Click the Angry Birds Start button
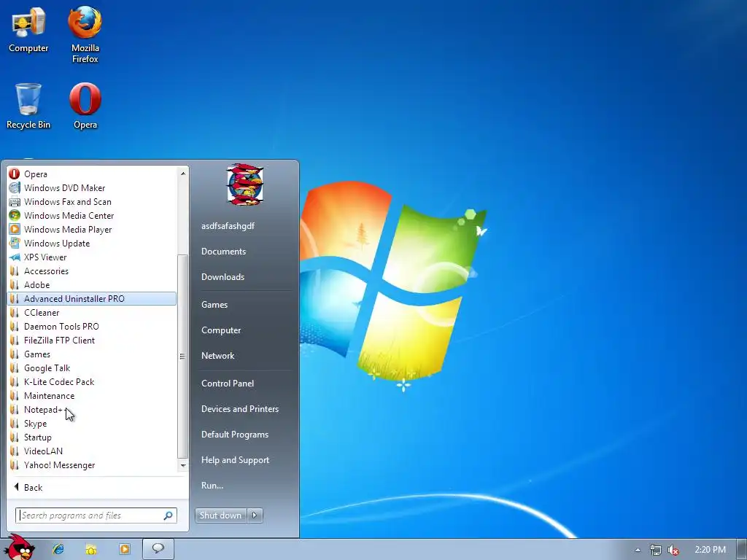 click(x=18, y=548)
